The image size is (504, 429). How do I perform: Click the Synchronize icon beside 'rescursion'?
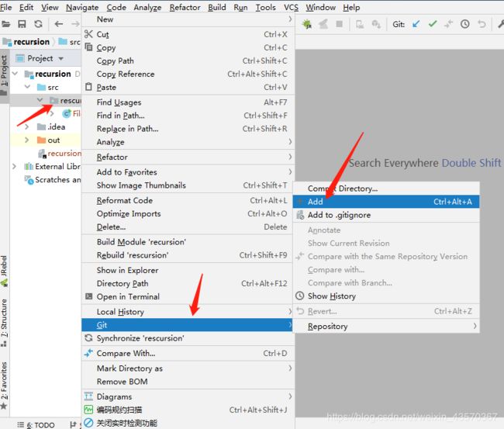coord(88,338)
